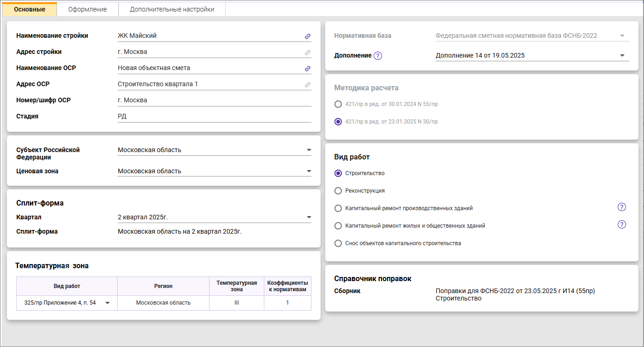Open Дополнительные настройки tab
This screenshot has height=347, width=644.
[x=172, y=9]
